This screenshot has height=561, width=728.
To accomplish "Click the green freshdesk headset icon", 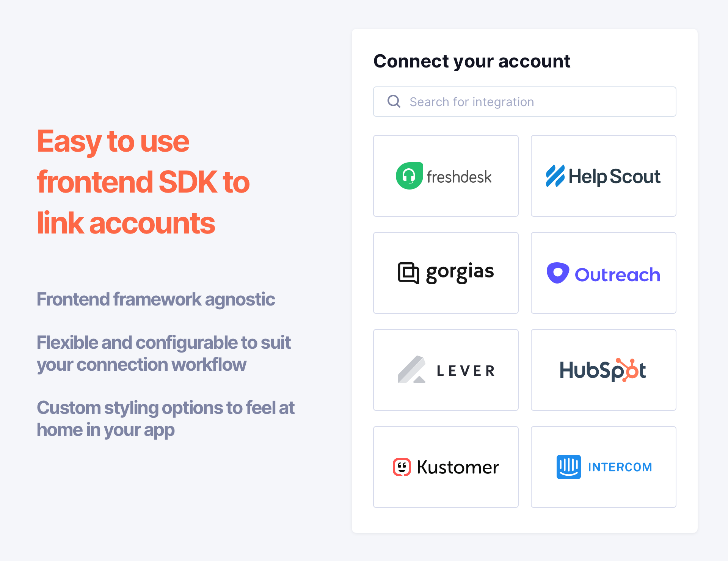I will tap(409, 176).
